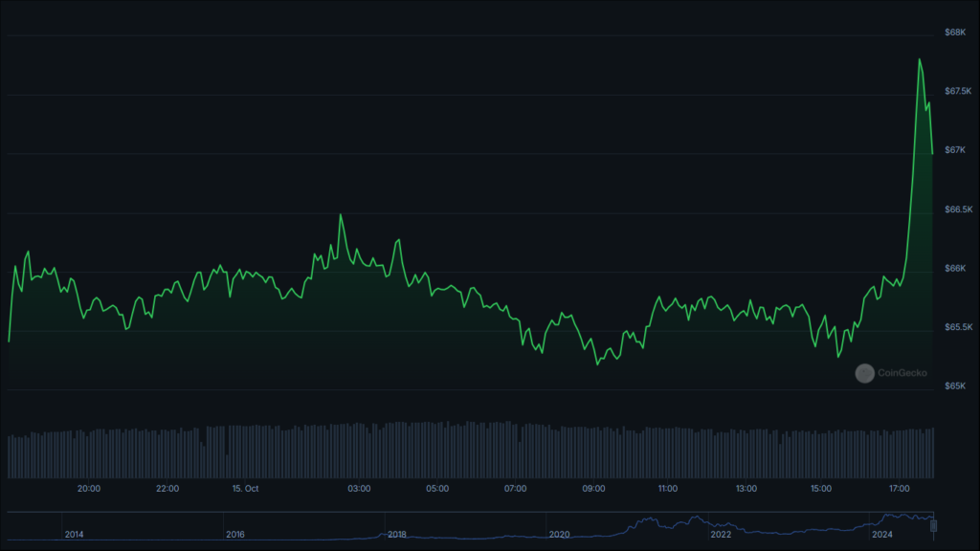The image size is (980, 551).
Task: Click the 15:00 time axis label
Action: 820,489
